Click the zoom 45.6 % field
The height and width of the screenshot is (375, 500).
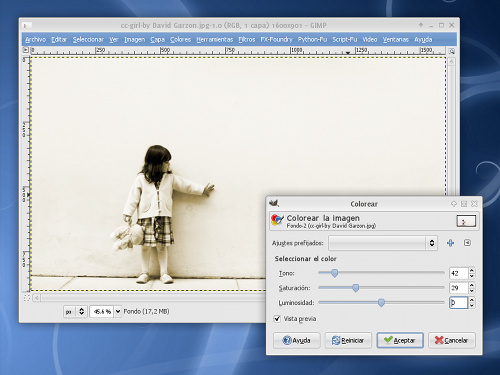[x=102, y=312]
